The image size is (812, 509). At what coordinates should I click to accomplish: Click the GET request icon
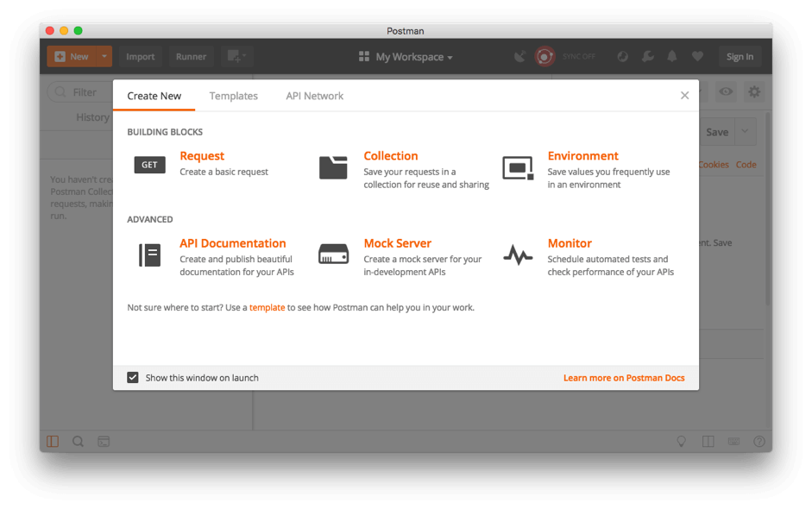[x=149, y=165]
